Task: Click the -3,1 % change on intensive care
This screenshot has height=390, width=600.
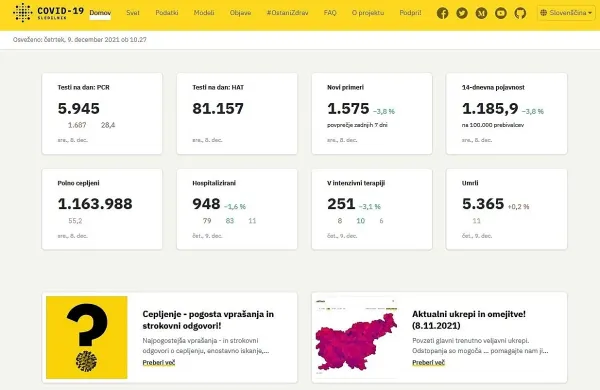Action: coord(370,207)
